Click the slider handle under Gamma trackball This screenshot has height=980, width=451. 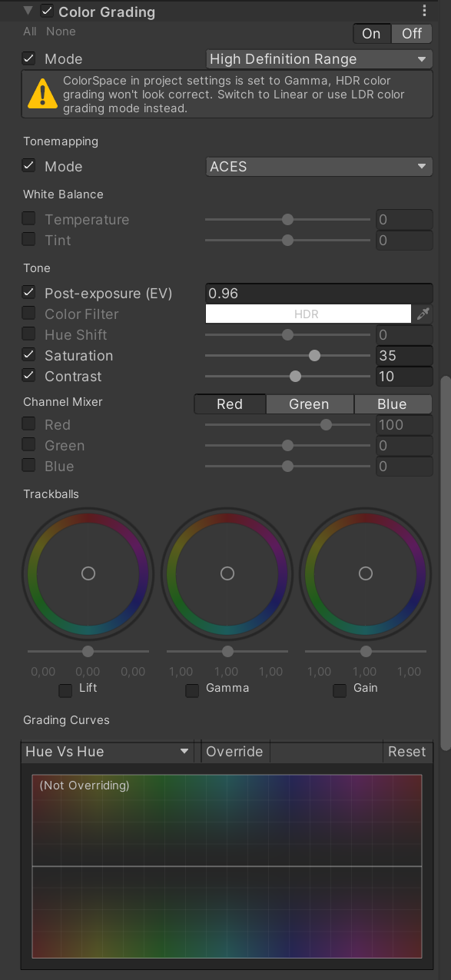click(227, 651)
